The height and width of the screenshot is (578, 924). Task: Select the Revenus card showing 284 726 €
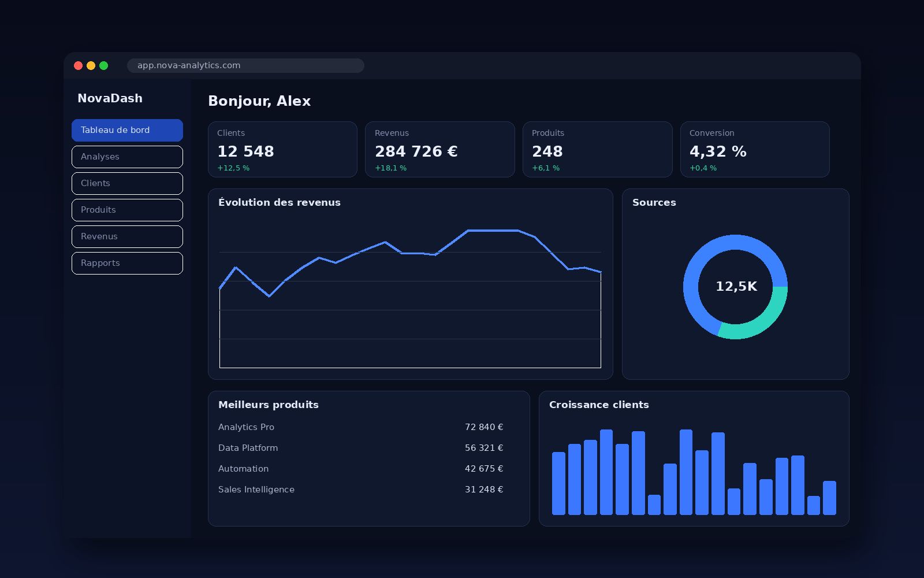[440, 149]
